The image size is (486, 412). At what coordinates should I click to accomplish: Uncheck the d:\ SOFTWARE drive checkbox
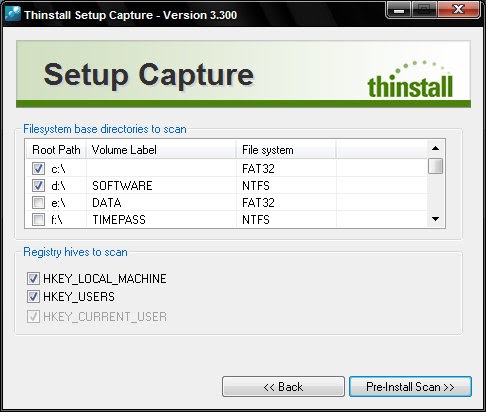tap(38, 185)
